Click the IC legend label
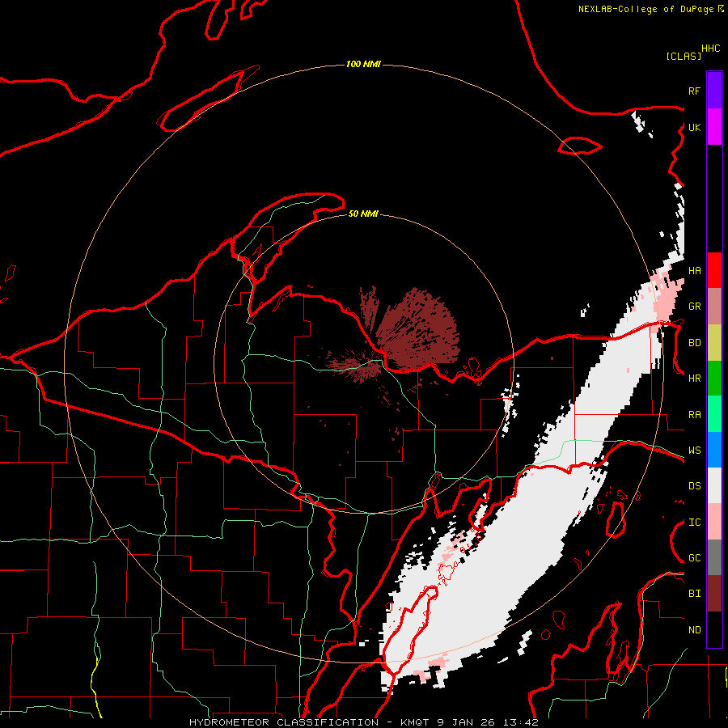 click(694, 523)
